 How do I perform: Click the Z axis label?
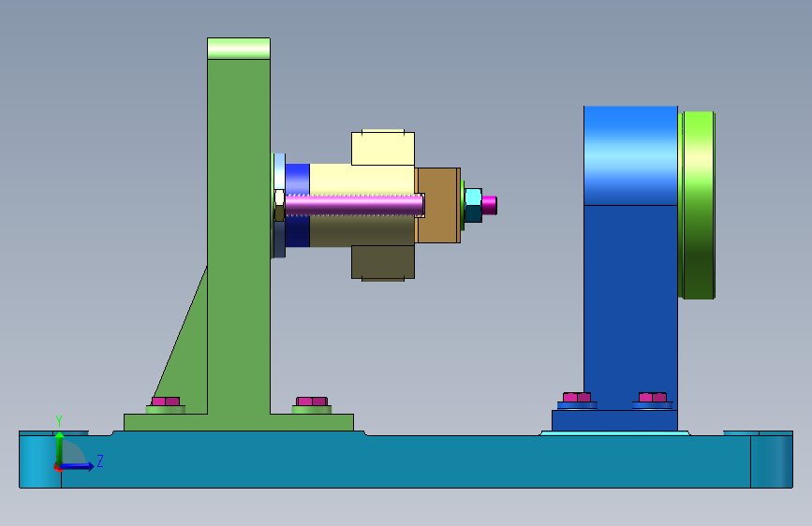coord(100,460)
